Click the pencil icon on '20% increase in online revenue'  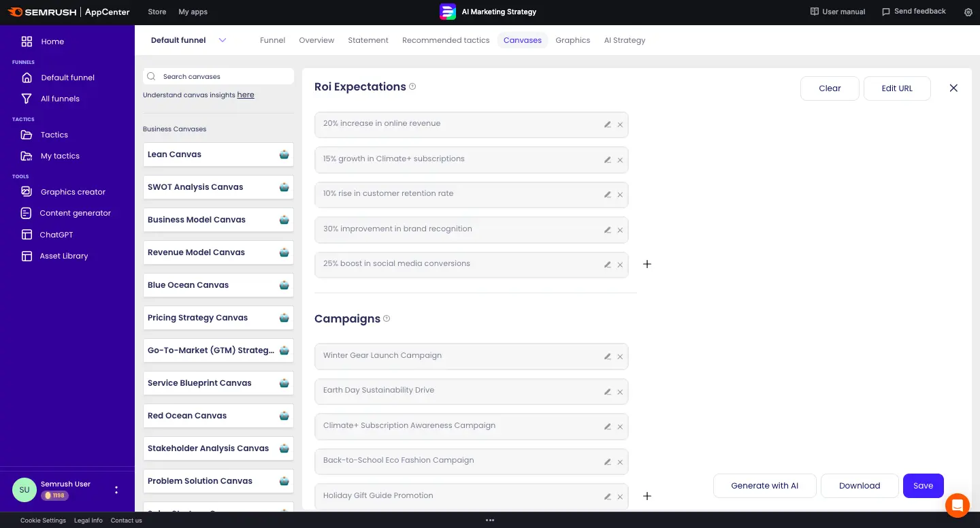607,125
